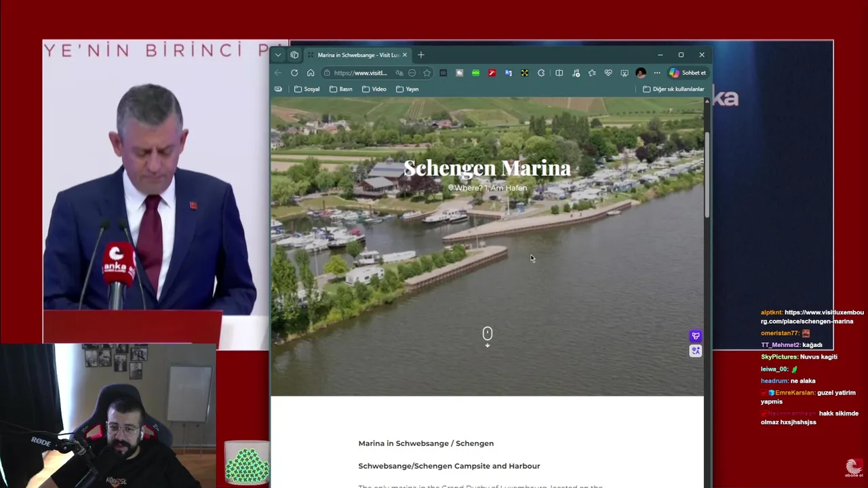Maximize the browser window
Image resolution: width=868 pixels, height=488 pixels.
tap(681, 55)
